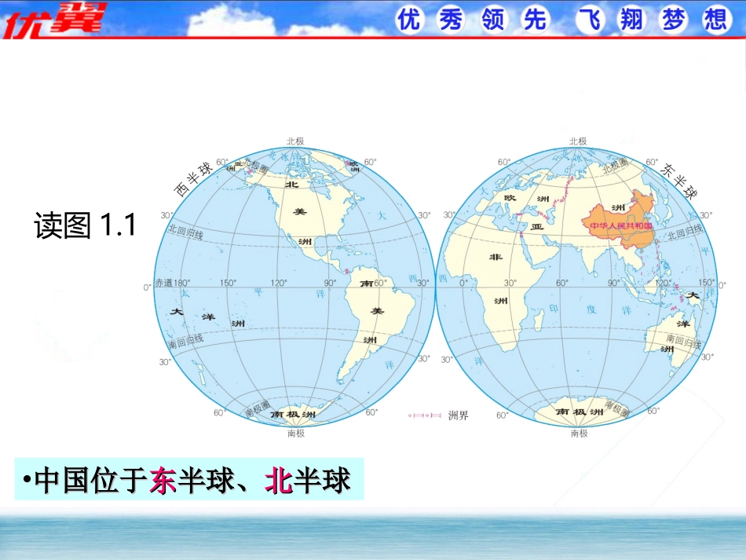The image size is (746, 560).
Task: Click the pink 东 character in the caption
Action: click(x=163, y=480)
